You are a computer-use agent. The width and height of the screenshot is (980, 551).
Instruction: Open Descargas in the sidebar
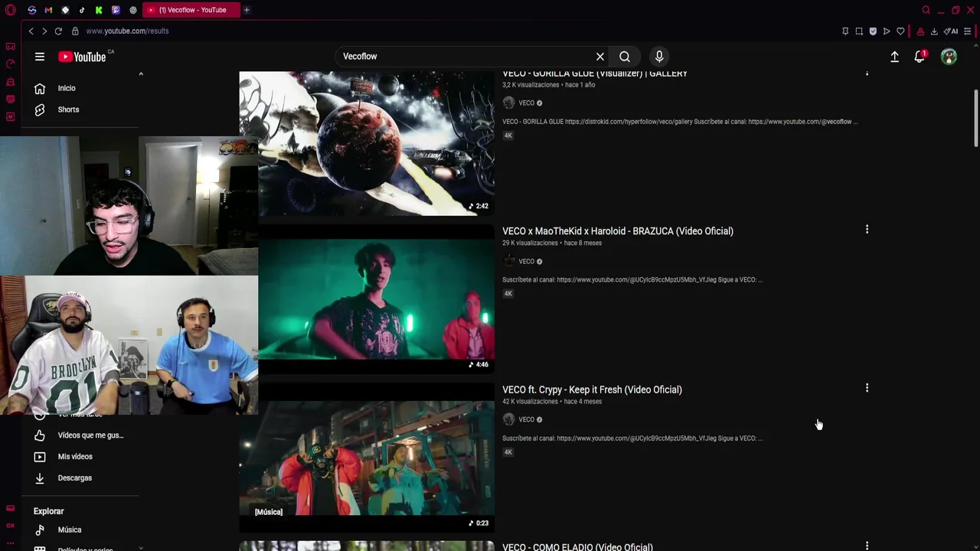coord(83,478)
